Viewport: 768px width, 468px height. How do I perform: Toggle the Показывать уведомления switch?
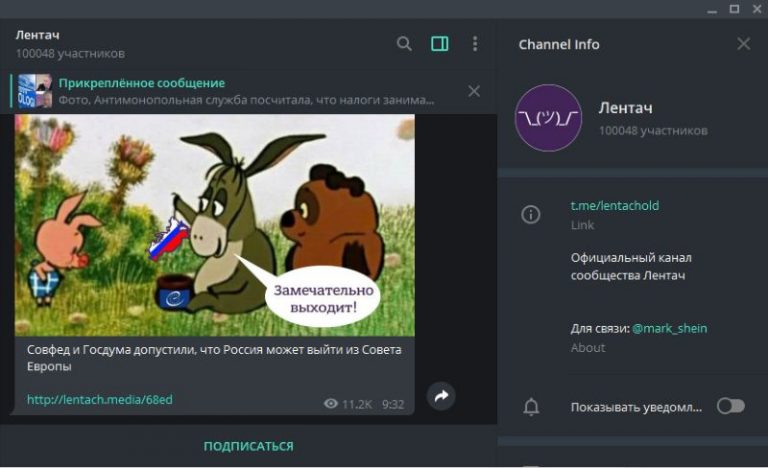pos(731,406)
